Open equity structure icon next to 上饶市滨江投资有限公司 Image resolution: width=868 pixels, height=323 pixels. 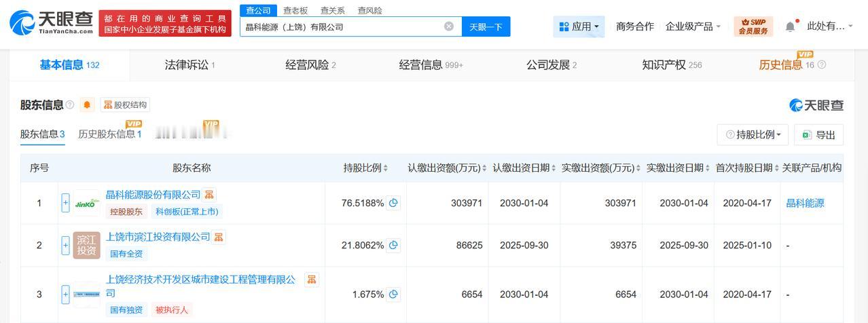(219, 237)
